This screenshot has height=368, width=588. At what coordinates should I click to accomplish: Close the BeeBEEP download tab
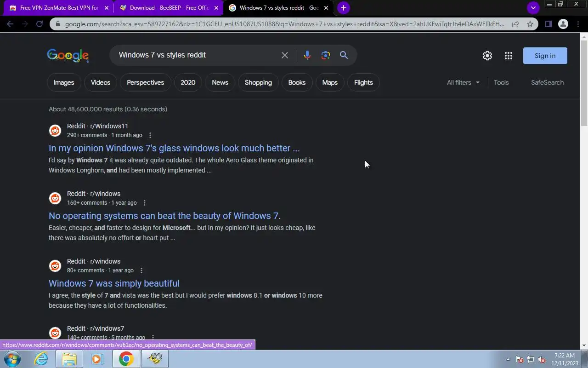216,8
